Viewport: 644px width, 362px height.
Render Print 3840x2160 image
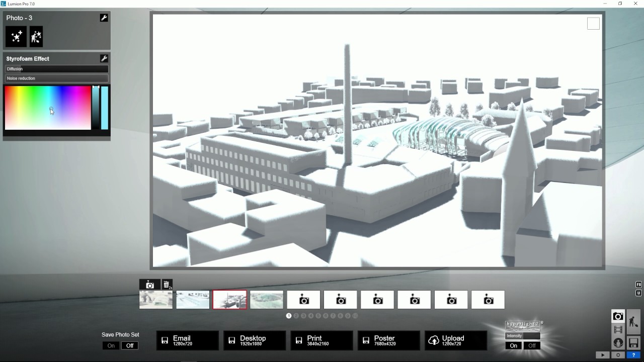click(321, 340)
